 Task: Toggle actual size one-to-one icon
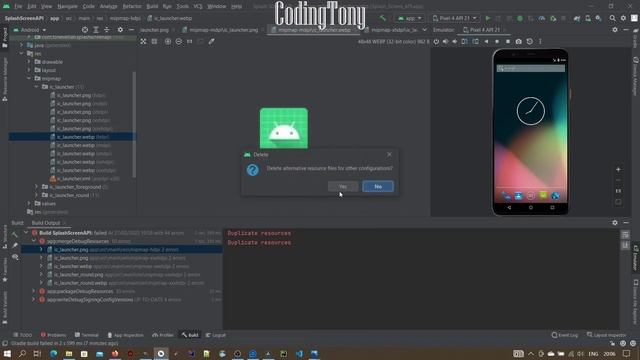tap(189, 41)
